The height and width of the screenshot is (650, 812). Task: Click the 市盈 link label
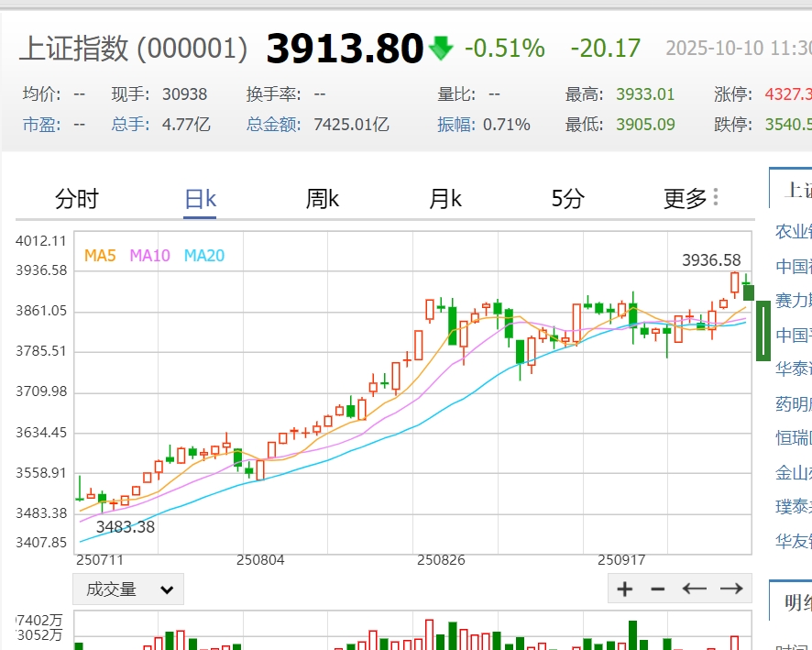(x=41, y=125)
